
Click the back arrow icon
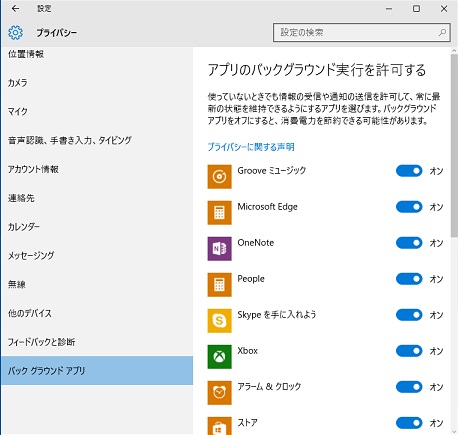pos(15,9)
